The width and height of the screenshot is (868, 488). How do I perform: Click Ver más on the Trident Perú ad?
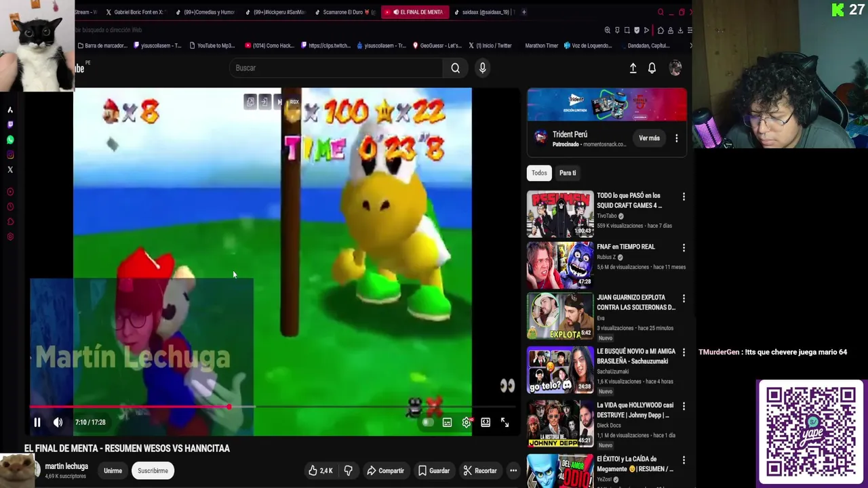pos(649,138)
